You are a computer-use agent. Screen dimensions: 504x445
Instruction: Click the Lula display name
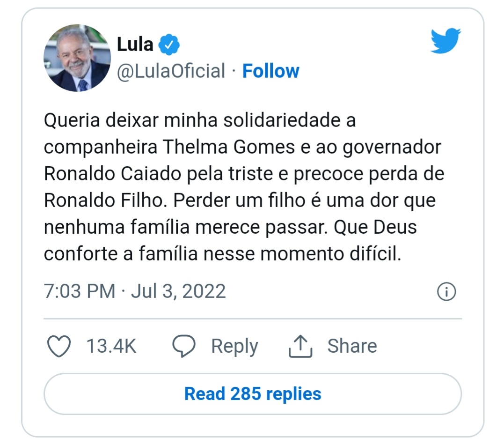click(x=135, y=44)
